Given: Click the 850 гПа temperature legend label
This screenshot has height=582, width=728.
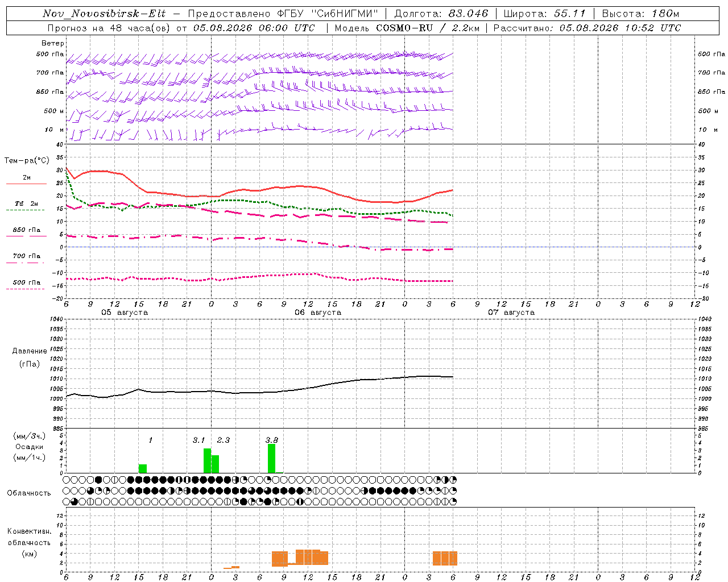Looking at the screenshot, I should [26, 230].
